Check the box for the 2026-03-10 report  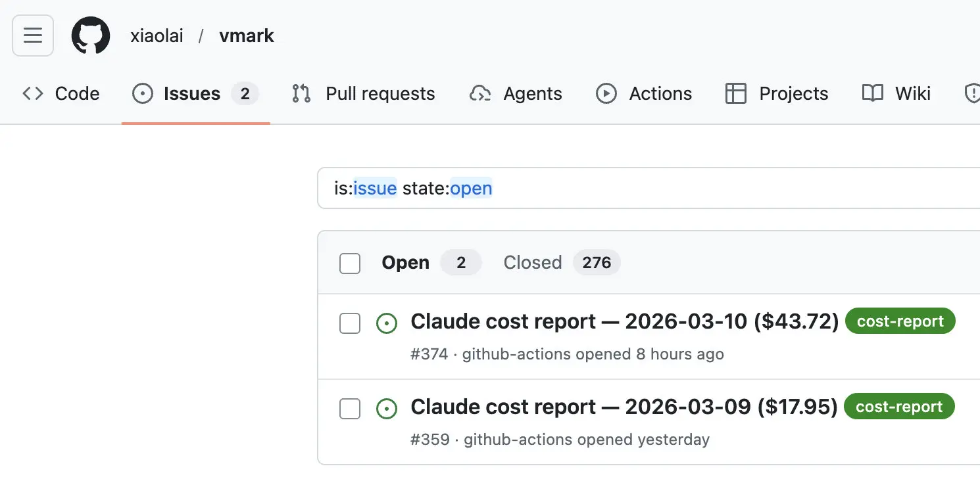click(350, 323)
